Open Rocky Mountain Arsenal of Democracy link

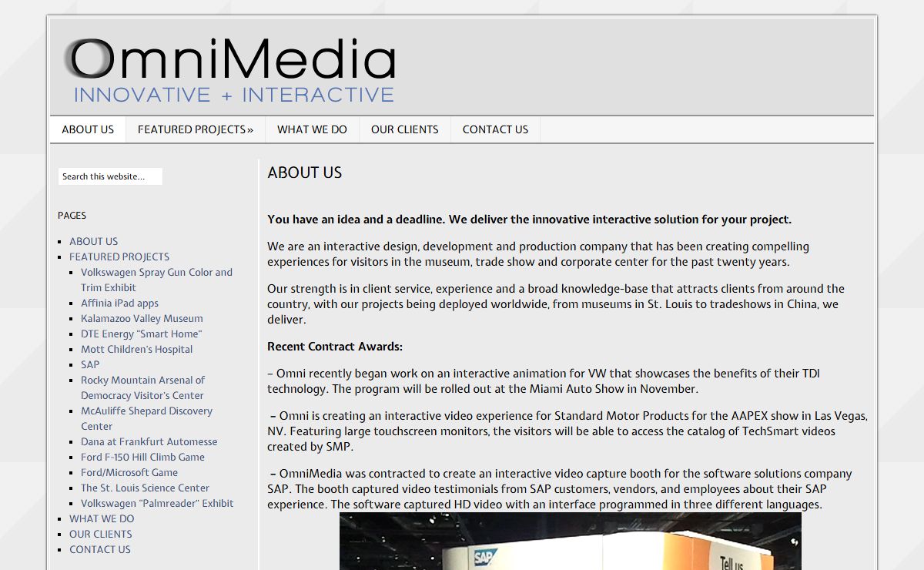143,387
